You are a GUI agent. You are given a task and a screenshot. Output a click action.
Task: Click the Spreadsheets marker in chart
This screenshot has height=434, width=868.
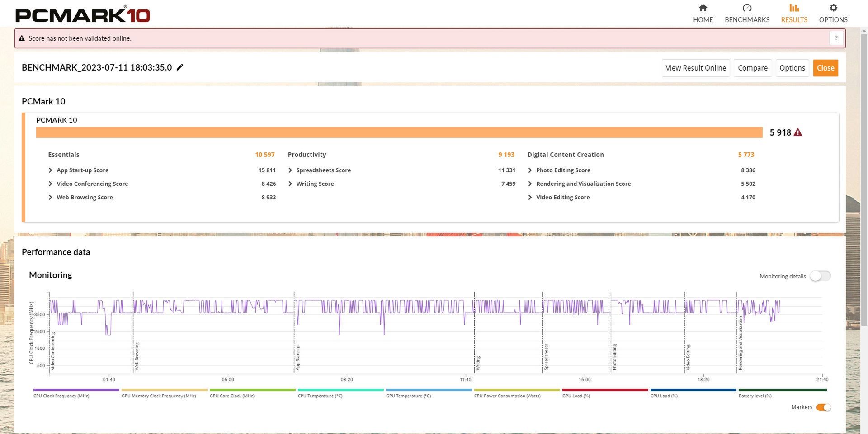pos(546,357)
